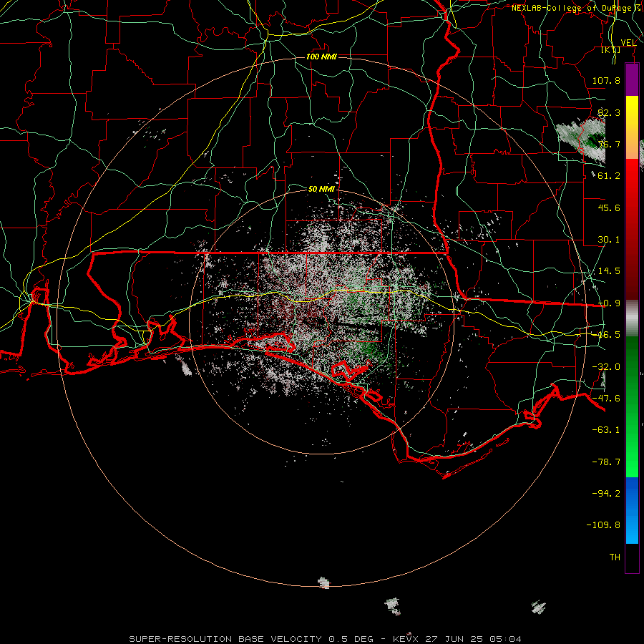Select the 45.6 value on the velocity scale
Image resolution: width=644 pixels, height=644 pixels.
coord(609,208)
